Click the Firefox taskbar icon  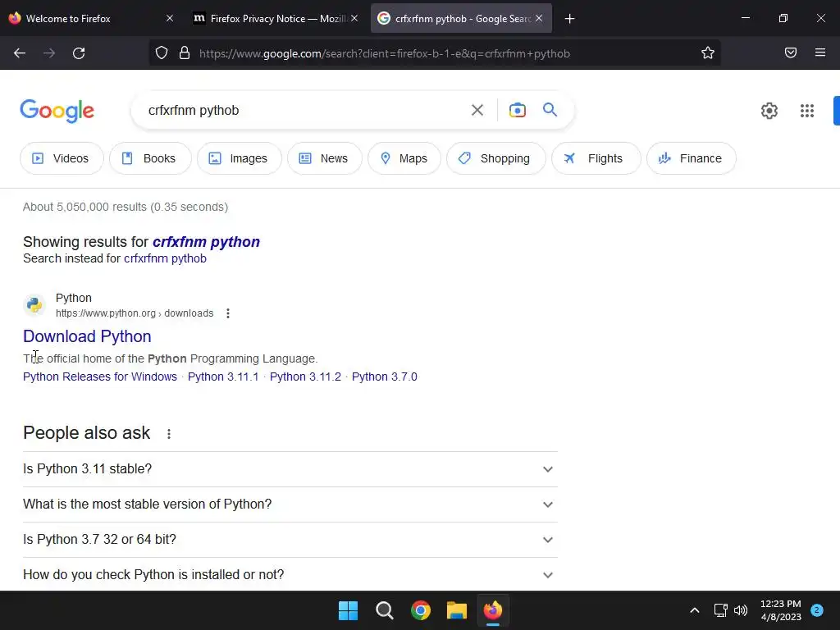point(493,610)
